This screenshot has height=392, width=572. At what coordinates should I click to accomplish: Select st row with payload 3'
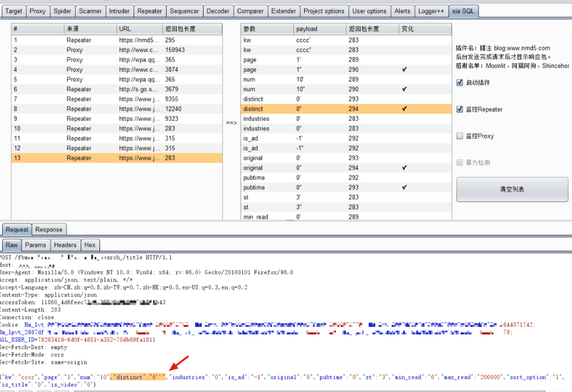click(x=346, y=198)
